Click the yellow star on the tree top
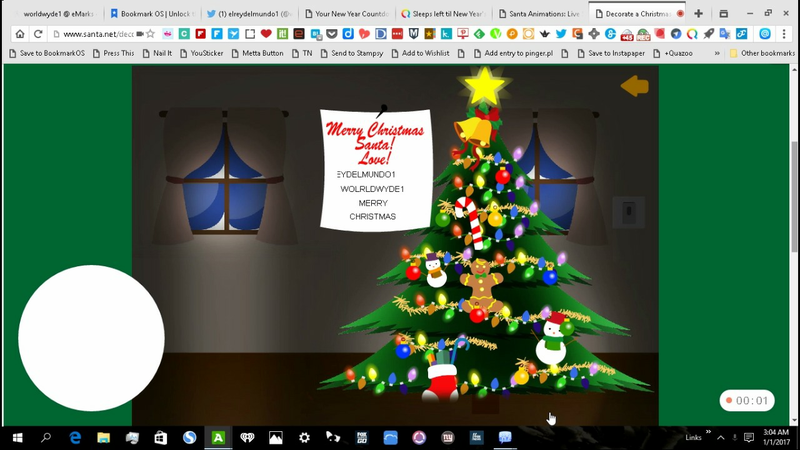The width and height of the screenshot is (800, 450). [x=485, y=86]
